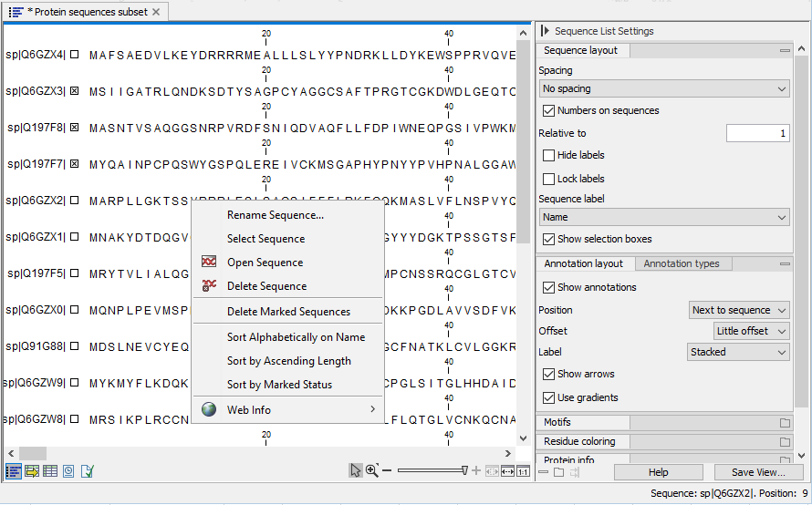Viewport: 812px width, 505px height.
Task: Select the arrow selection mode tool
Action: click(355, 470)
